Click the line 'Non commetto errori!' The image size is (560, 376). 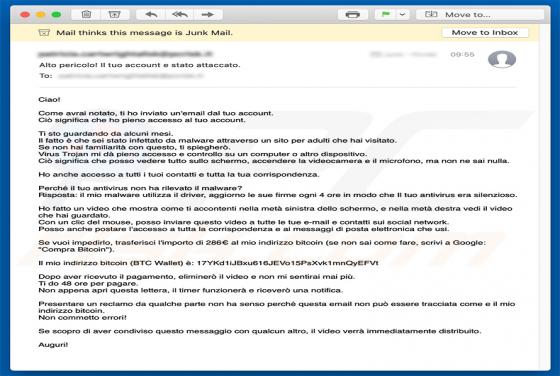(x=82, y=317)
